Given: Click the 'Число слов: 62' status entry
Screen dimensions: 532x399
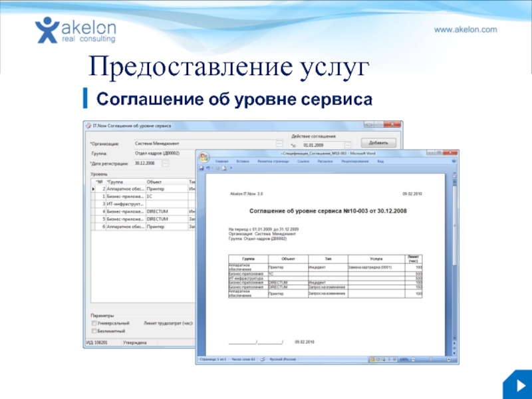Looking at the screenshot, I should (243, 359).
